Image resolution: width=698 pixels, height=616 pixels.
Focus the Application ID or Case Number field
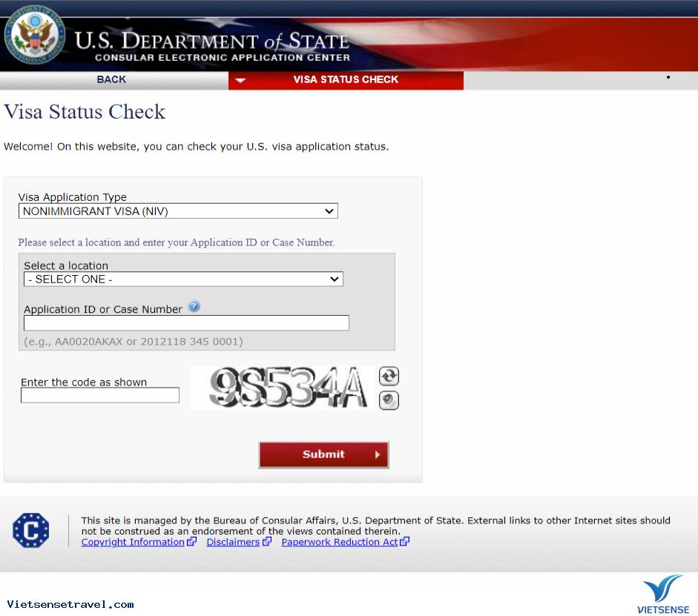click(x=186, y=323)
